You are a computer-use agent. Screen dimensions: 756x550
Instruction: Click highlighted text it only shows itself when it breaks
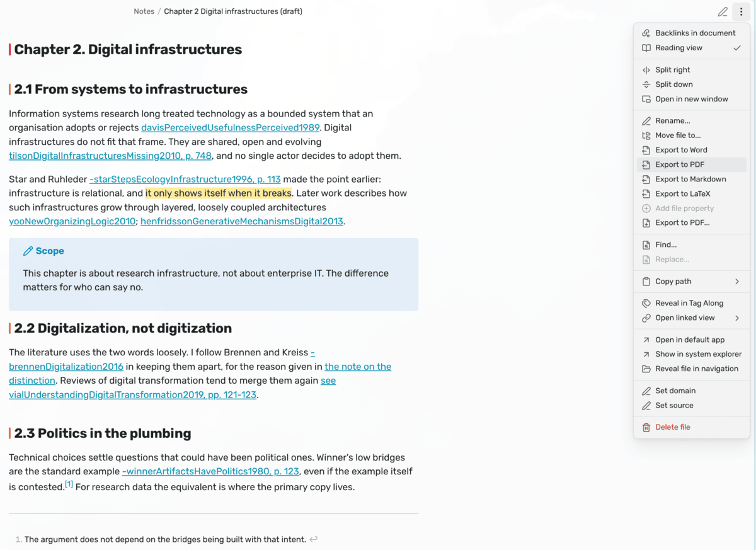219,193
